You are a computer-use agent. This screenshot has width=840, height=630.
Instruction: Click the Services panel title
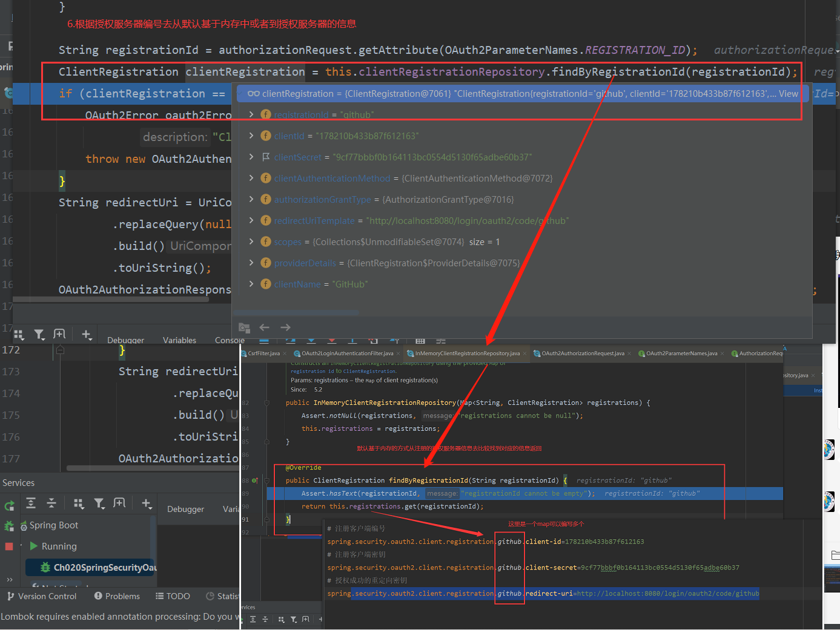pos(18,482)
